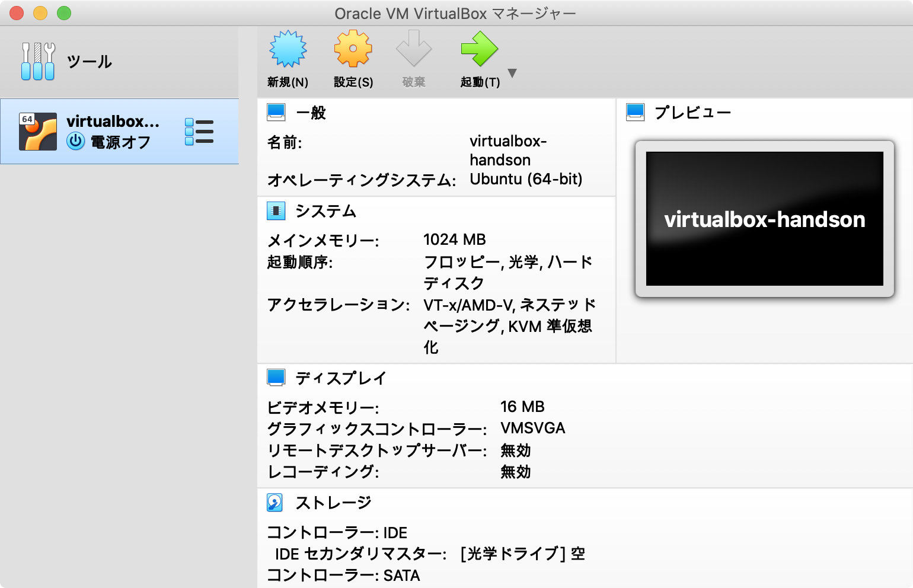The image size is (913, 588).
Task: Click the オペレーティングシステム: label
Action: [362, 180]
